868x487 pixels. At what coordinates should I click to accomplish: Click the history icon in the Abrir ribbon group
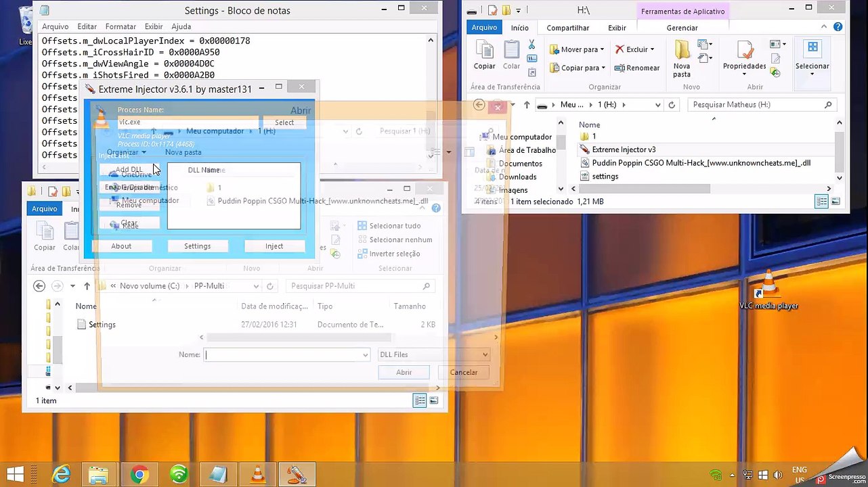(776, 72)
